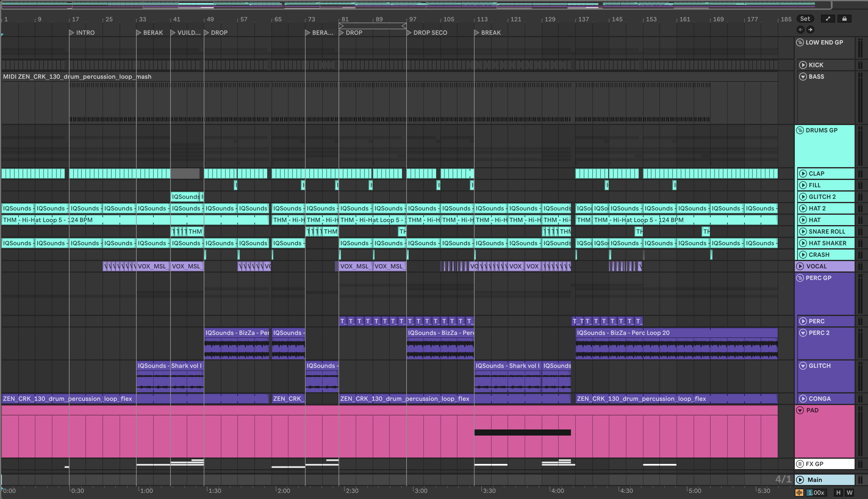Unfold the PERC track
The height and width of the screenshot is (499, 868).
803,321
